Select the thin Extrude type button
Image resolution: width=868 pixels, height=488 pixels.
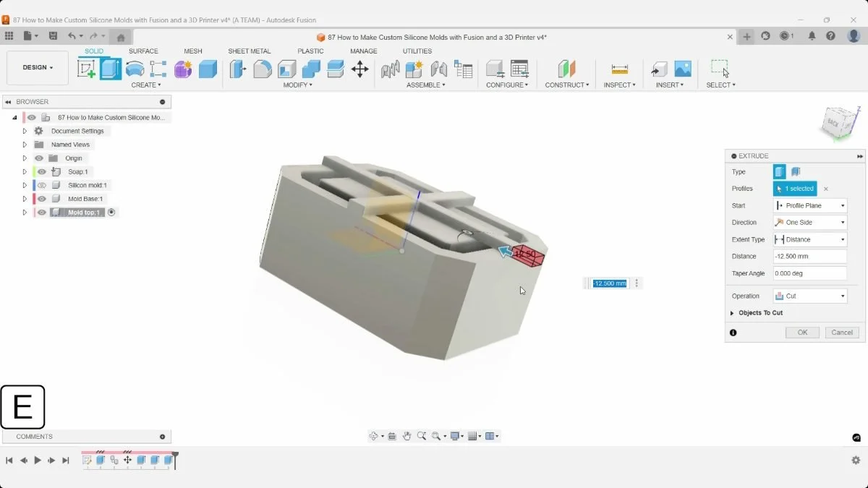[x=796, y=172]
